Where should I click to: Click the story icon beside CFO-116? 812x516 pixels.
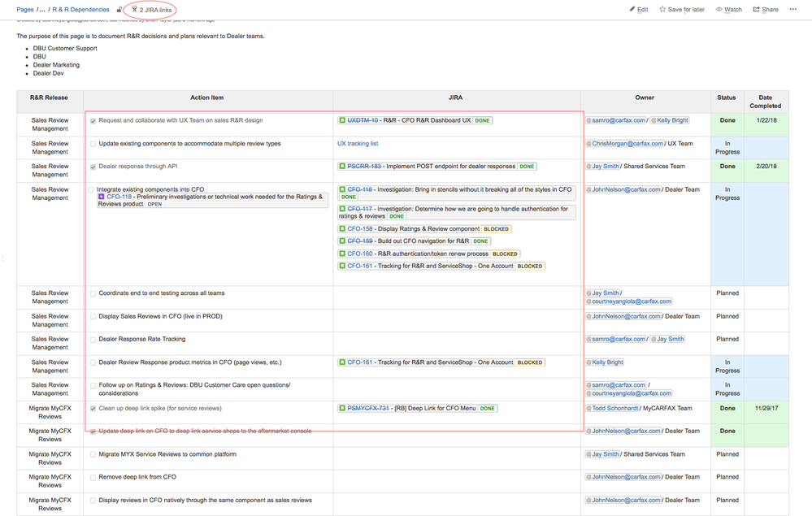342,189
